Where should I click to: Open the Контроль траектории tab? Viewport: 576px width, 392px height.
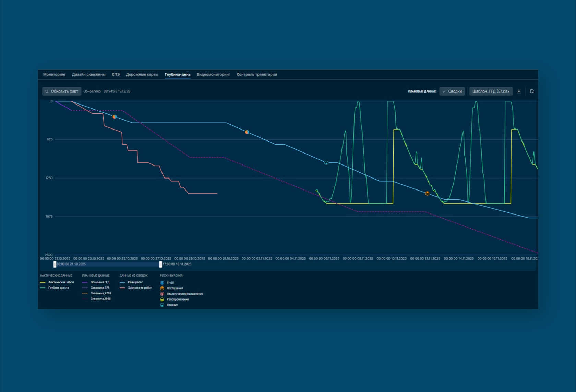pos(256,74)
